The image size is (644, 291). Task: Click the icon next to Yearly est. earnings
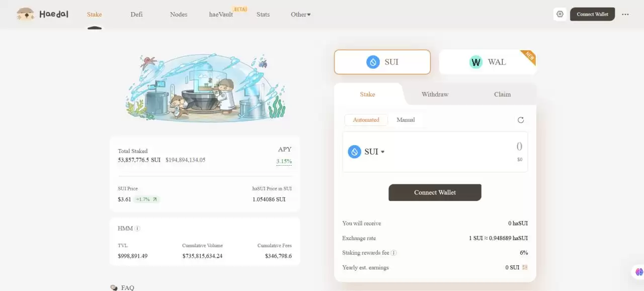tap(525, 267)
